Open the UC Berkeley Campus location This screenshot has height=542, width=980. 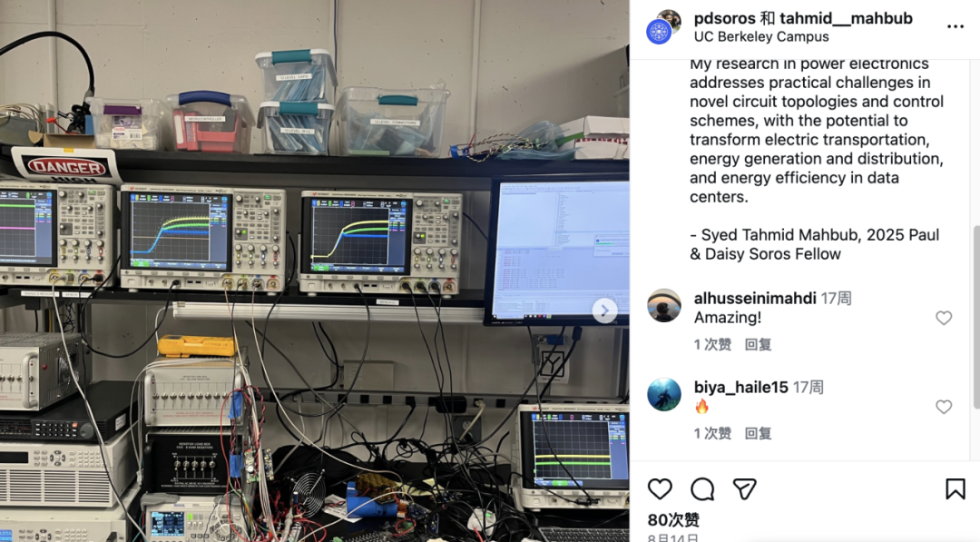[x=761, y=37]
